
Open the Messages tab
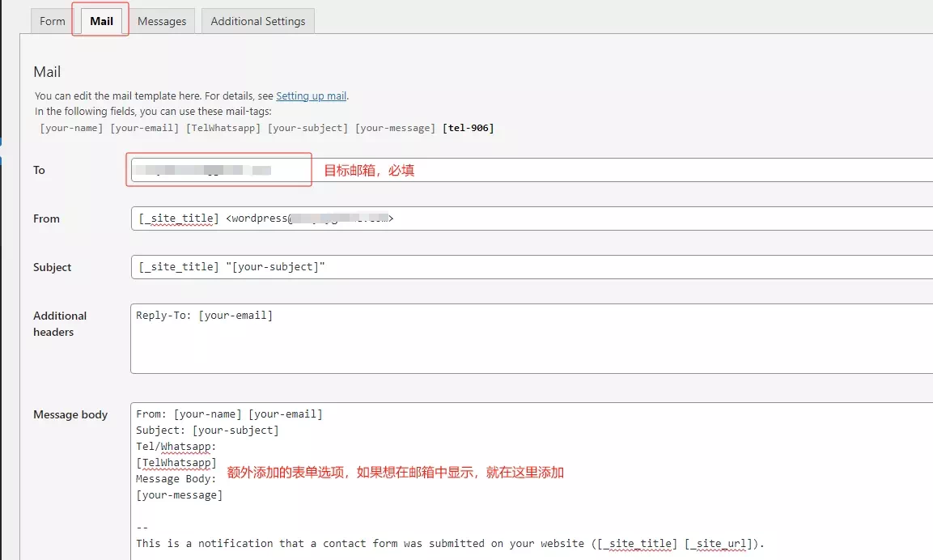[162, 21]
